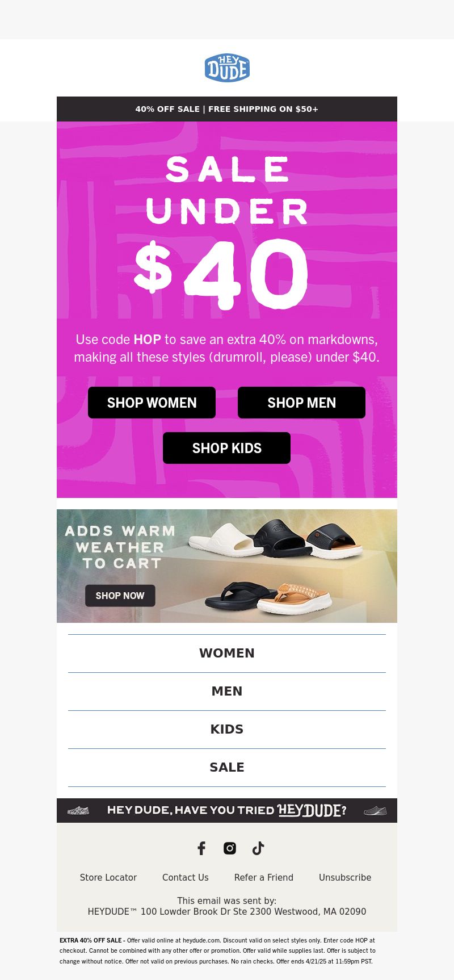454x980 pixels.
Task: Open the Contact Us link
Action: pyautogui.click(x=186, y=877)
